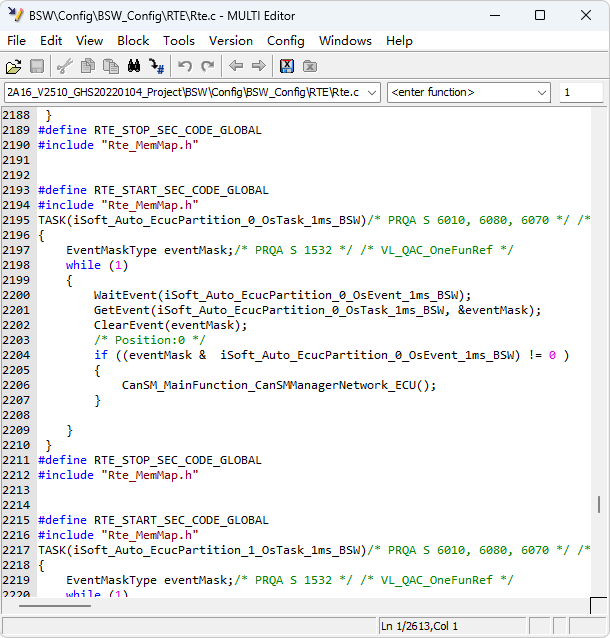
Task: Click the Open file folder icon
Action: click(14, 66)
